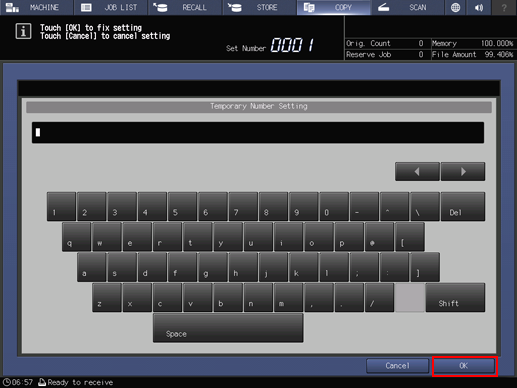Tap the d key
This screenshot has height=388, width=517.
[x=152, y=267]
